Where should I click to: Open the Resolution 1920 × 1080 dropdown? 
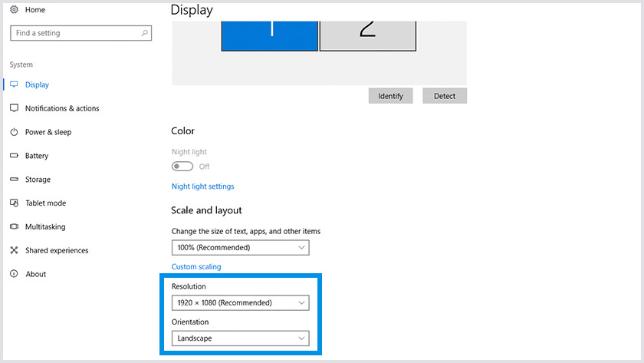[x=240, y=303]
